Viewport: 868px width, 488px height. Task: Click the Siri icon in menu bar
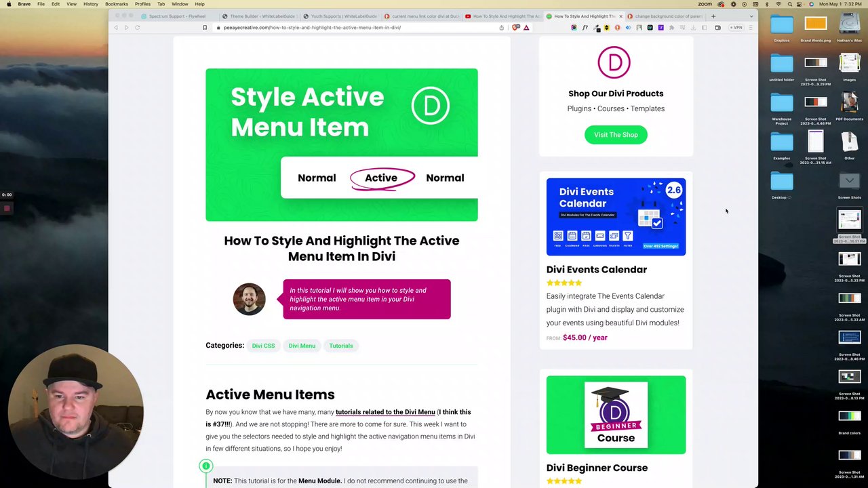coord(811,4)
